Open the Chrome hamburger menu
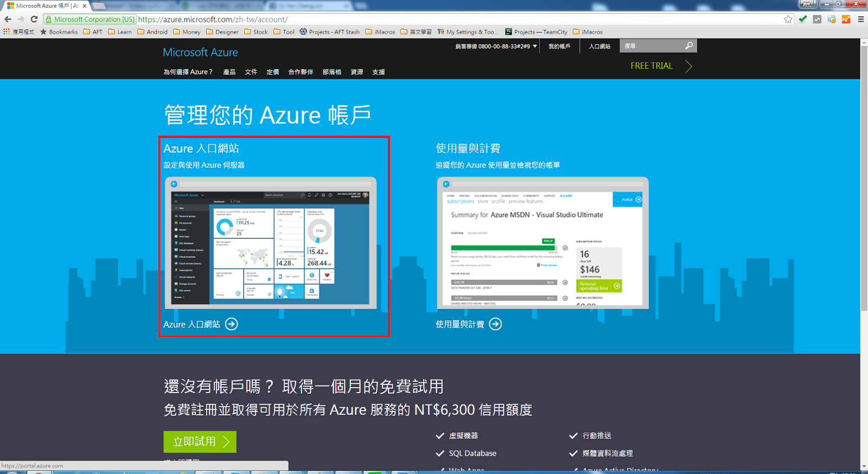868x474 pixels. pyautogui.click(x=861, y=19)
